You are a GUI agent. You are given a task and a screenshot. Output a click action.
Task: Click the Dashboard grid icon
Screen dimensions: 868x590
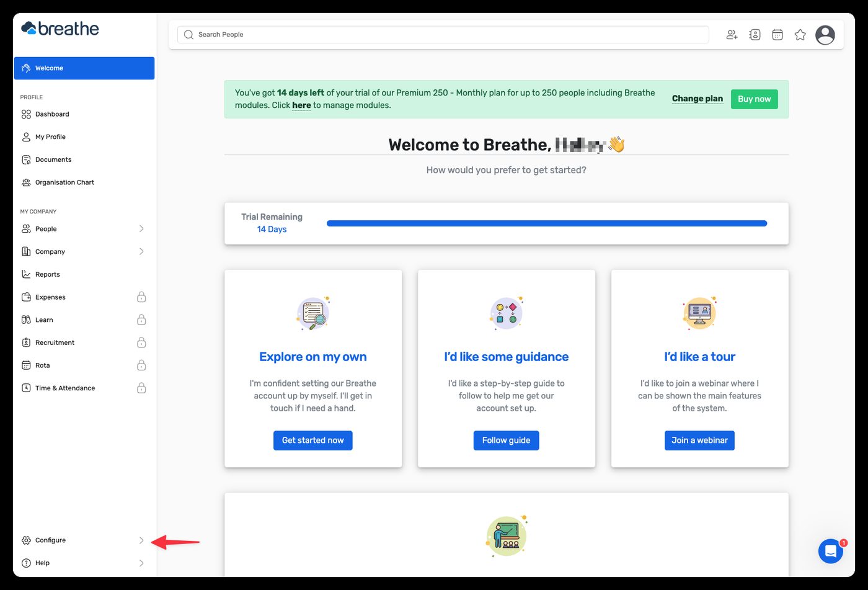[26, 114]
